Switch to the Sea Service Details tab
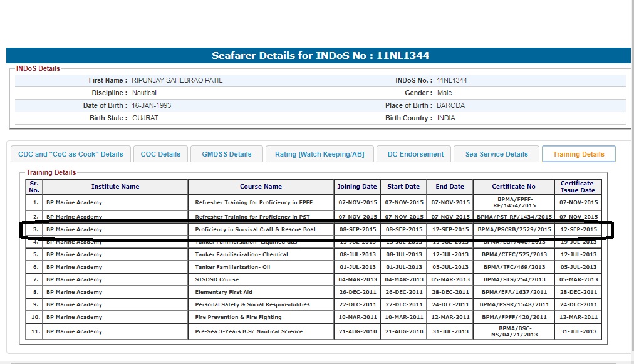 pos(496,154)
